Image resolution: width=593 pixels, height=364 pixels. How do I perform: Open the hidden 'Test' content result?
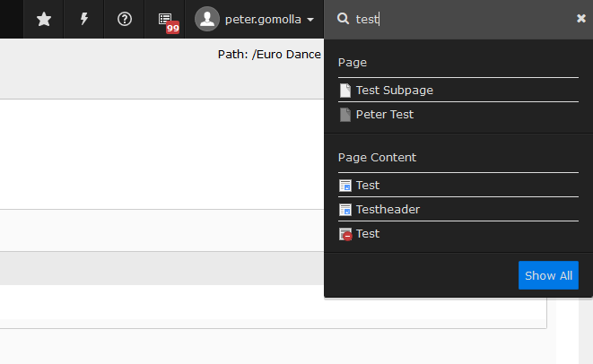(368, 234)
